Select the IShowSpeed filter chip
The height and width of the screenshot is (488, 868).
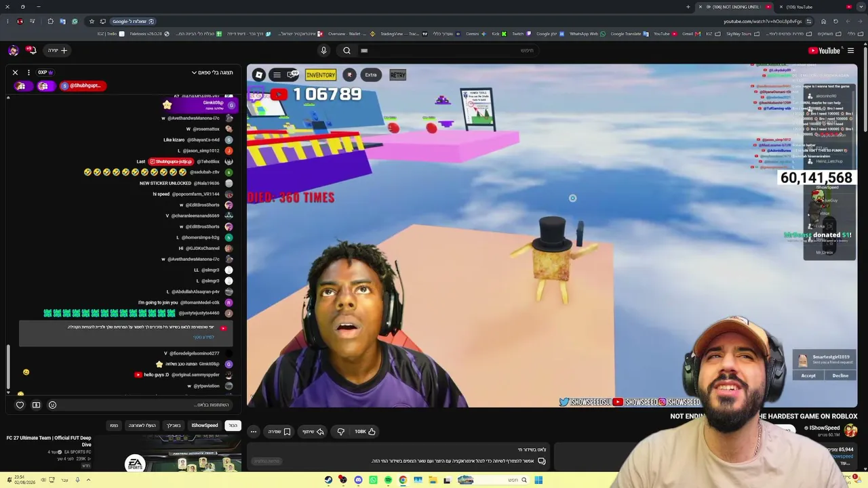click(205, 426)
